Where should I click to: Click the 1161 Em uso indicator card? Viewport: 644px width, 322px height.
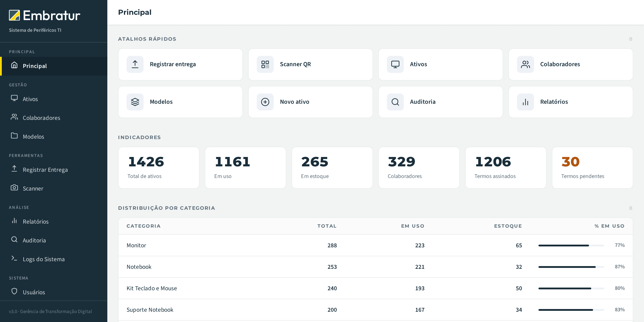click(246, 167)
